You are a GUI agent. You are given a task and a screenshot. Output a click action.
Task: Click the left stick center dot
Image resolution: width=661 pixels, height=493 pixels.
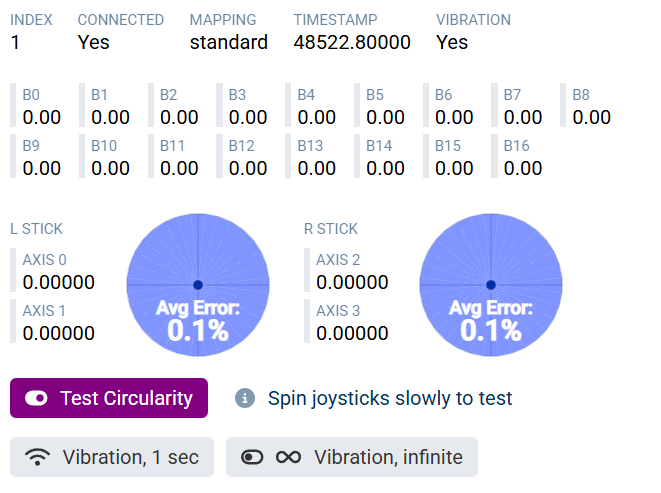[x=197, y=284]
